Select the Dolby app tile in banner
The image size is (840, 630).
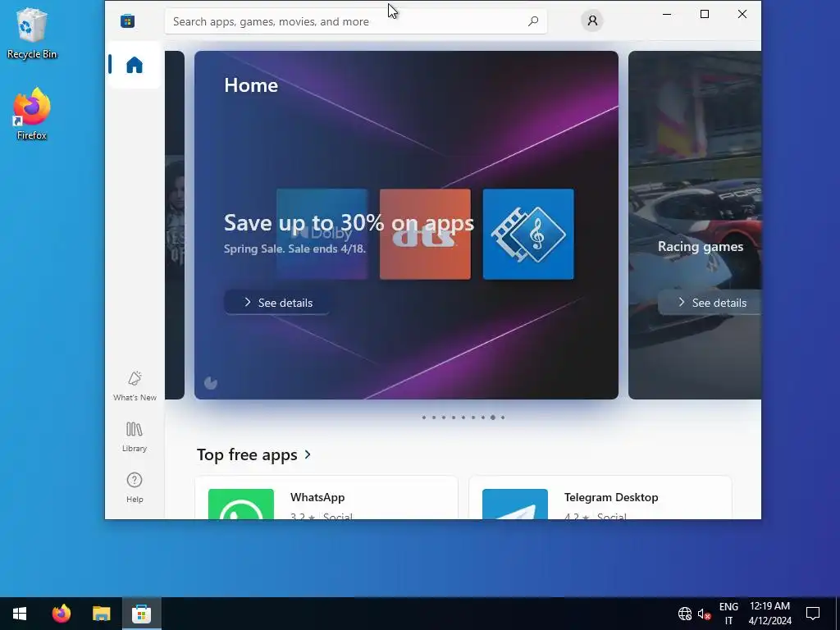click(x=322, y=234)
